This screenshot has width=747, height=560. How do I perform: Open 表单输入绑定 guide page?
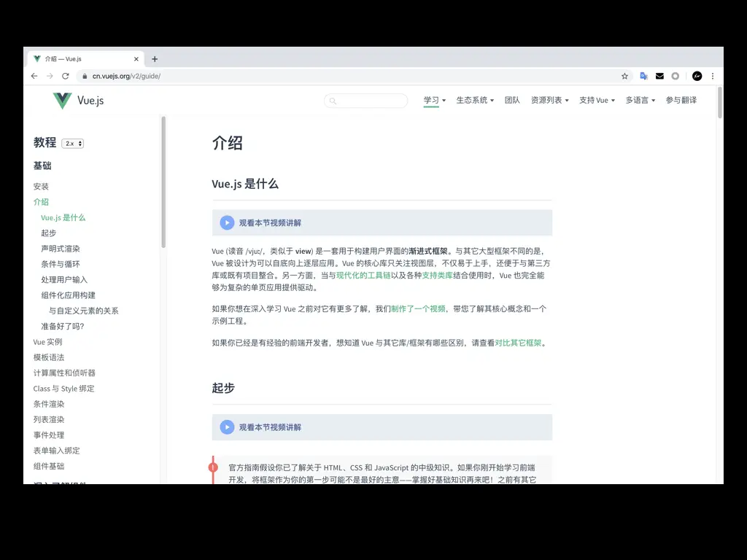57,451
